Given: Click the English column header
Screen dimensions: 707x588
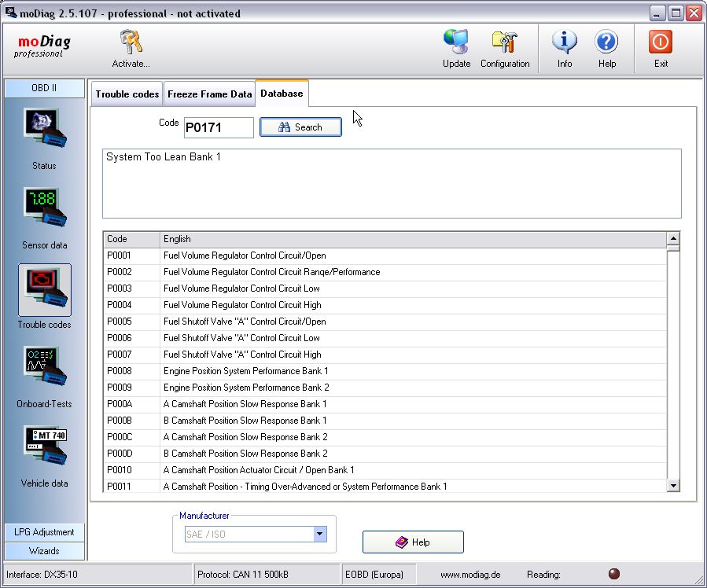Looking at the screenshot, I should 413,239.
